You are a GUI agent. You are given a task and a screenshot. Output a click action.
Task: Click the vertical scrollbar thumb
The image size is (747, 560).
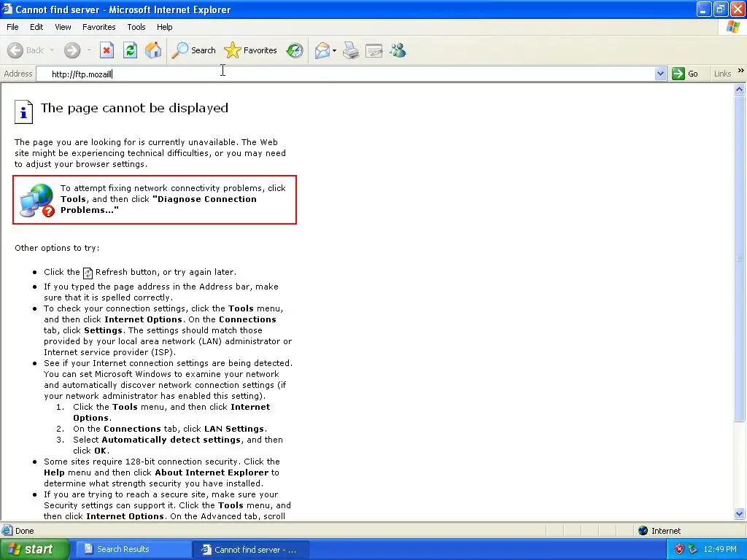(740, 259)
